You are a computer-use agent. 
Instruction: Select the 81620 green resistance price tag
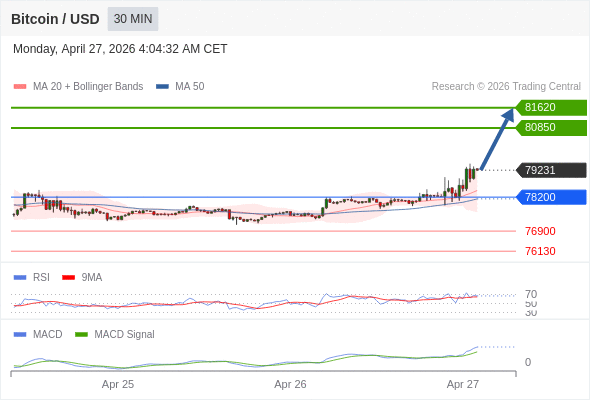pos(551,108)
